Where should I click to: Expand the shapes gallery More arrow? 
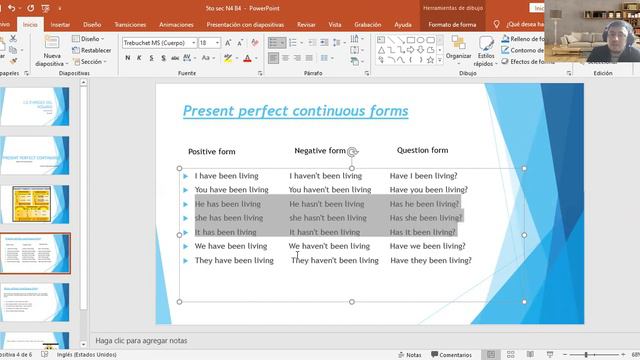pos(440,60)
